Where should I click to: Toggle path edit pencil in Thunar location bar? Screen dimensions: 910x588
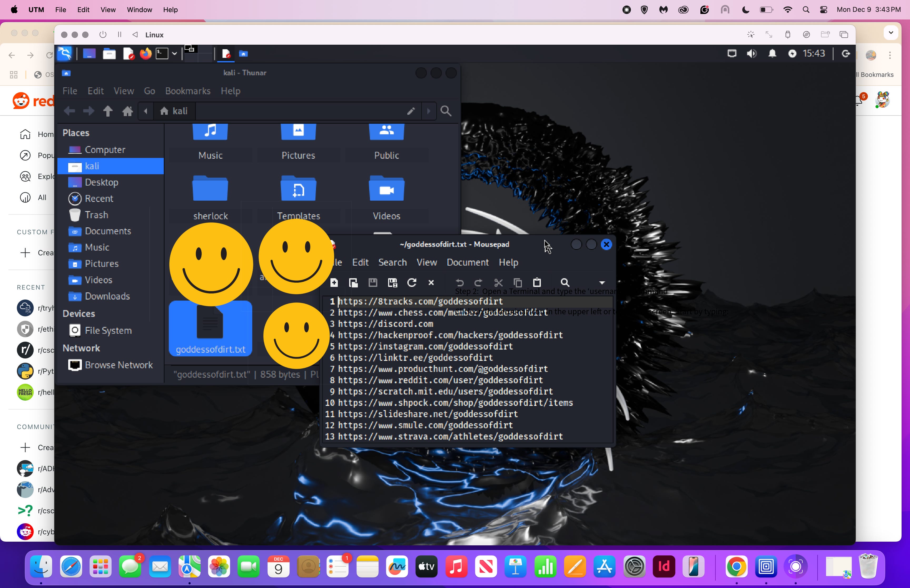[x=411, y=111]
